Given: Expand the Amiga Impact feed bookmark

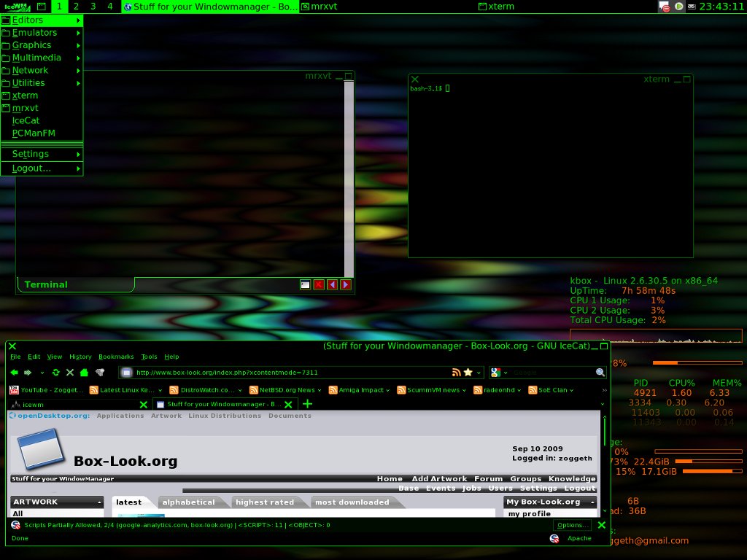Looking at the screenshot, I should 388,391.
